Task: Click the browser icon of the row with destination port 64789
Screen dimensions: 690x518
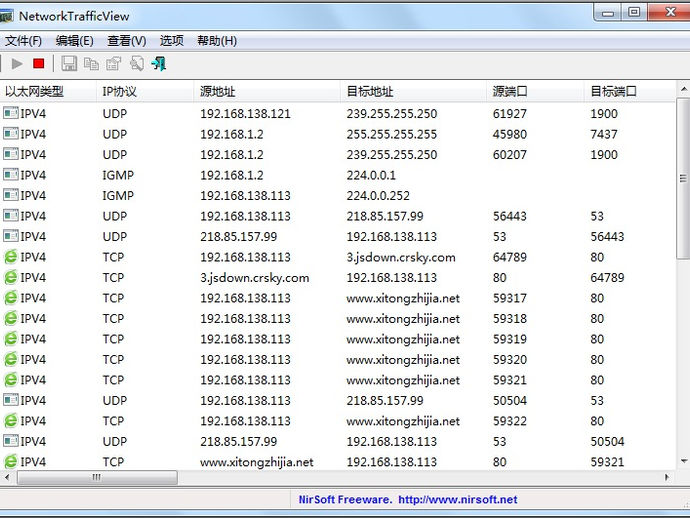Action: (11, 277)
